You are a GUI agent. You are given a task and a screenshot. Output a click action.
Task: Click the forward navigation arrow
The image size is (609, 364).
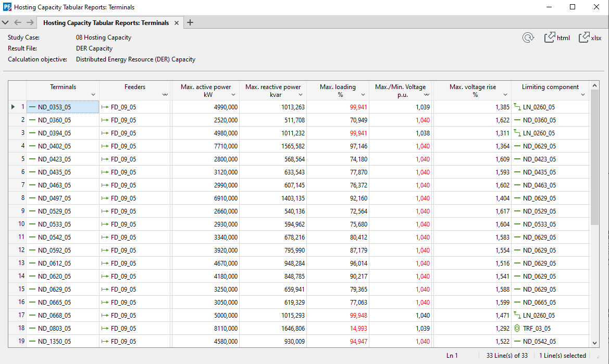pos(30,22)
